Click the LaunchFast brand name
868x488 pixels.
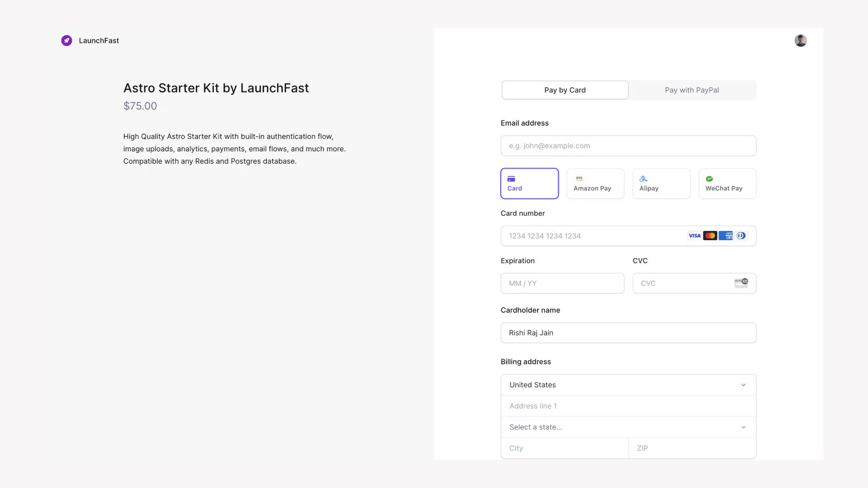coord(99,40)
